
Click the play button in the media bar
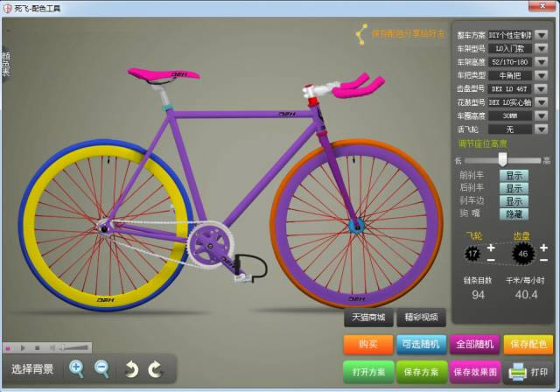coord(23,347)
